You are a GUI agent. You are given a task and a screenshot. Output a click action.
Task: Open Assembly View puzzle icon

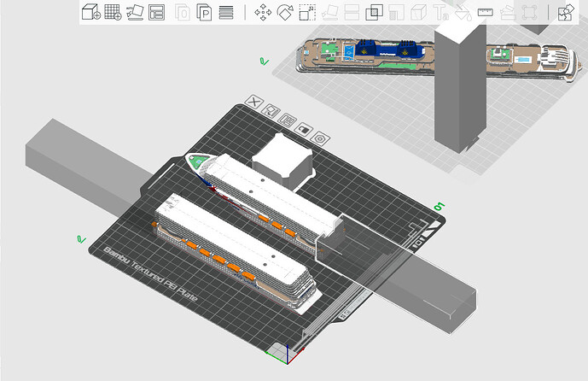pos(566,12)
